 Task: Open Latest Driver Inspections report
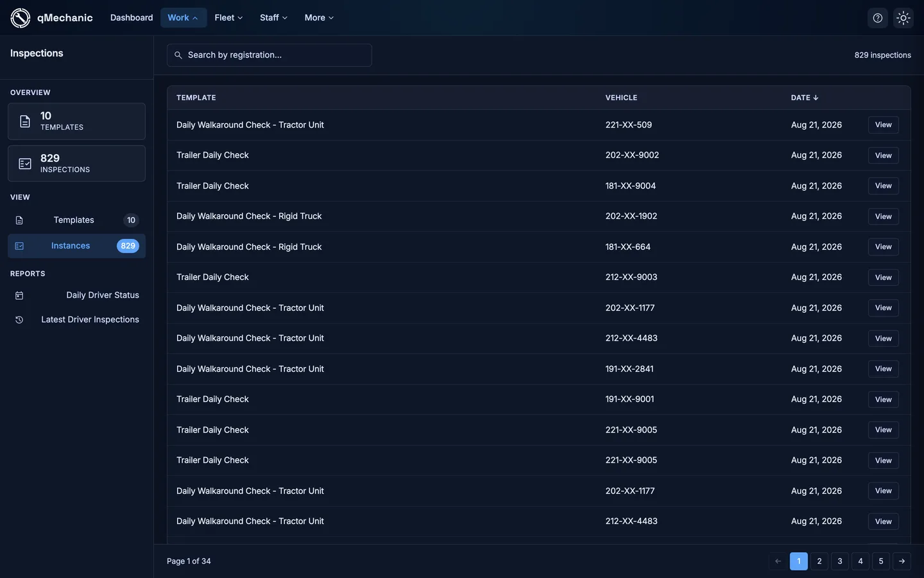76,320
